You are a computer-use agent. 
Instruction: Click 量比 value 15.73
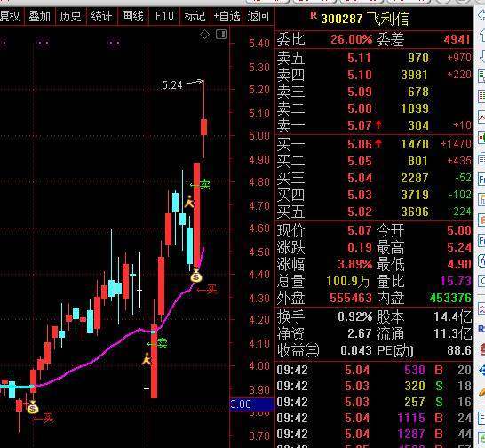pos(456,281)
